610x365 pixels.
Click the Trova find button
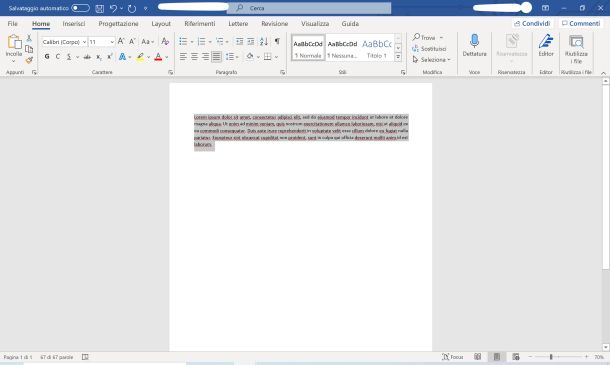pyautogui.click(x=424, y=37)
